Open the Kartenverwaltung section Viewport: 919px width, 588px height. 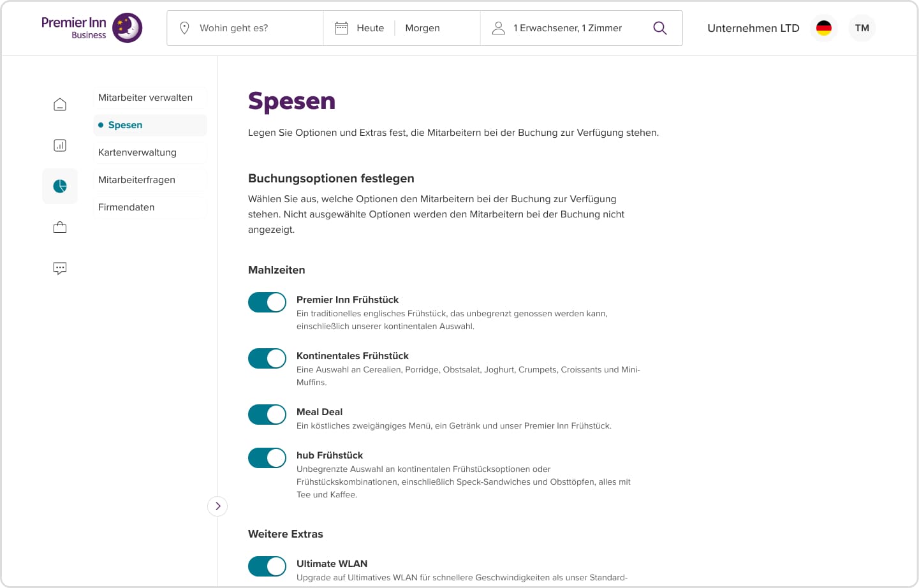tap(137, 152)
